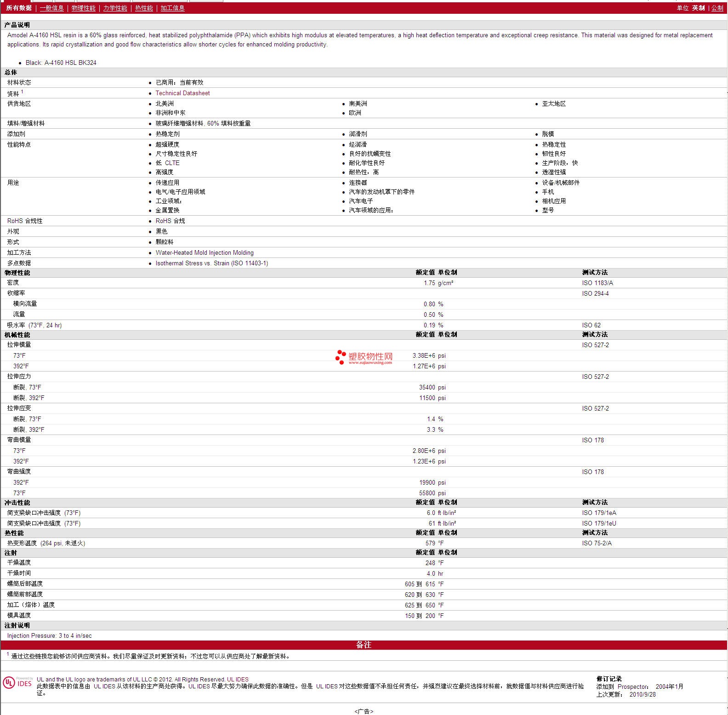Click the 颗粒料 form value
Viewport: 728px width, 715px height.
coord(164,242)
